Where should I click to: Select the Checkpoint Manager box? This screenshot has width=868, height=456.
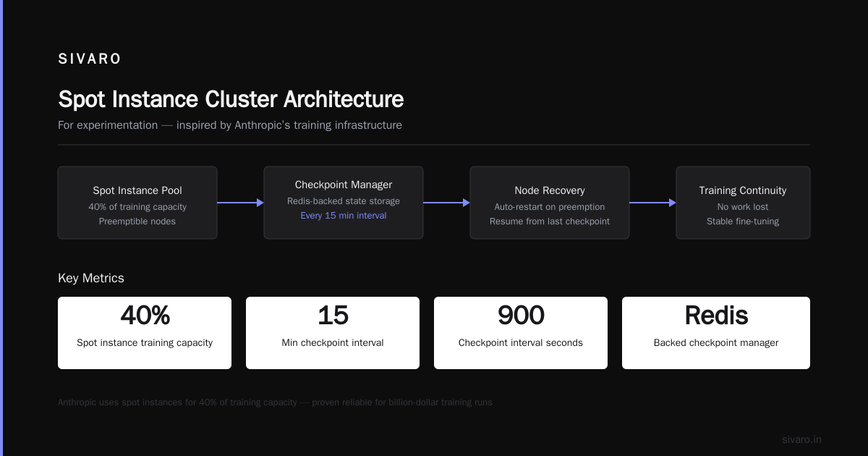344,203
